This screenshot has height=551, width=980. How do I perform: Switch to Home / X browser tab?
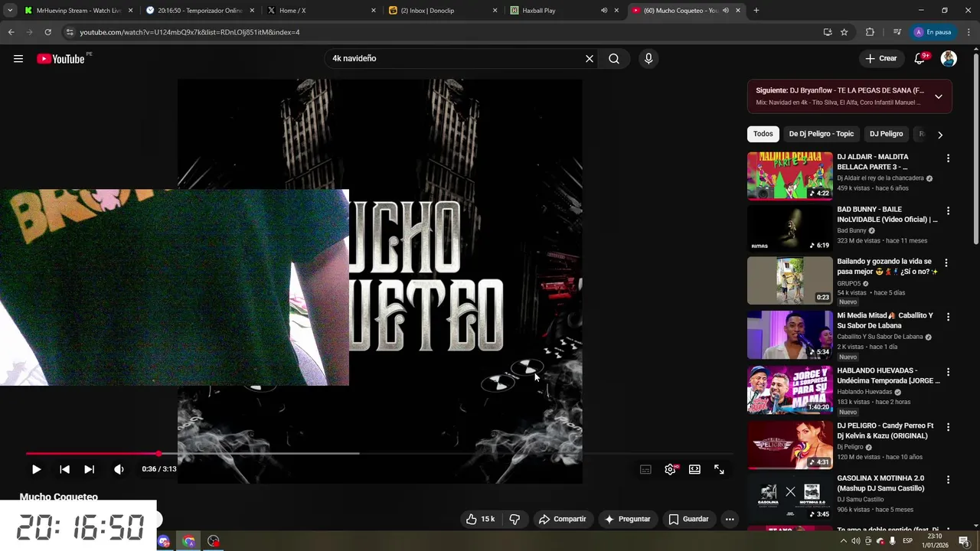tap(320, 11)
